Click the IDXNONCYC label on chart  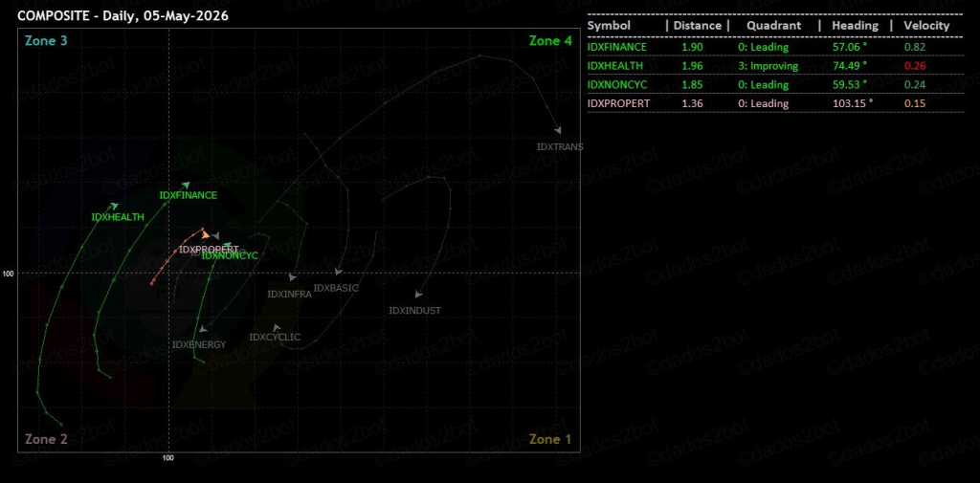(230, 255)
